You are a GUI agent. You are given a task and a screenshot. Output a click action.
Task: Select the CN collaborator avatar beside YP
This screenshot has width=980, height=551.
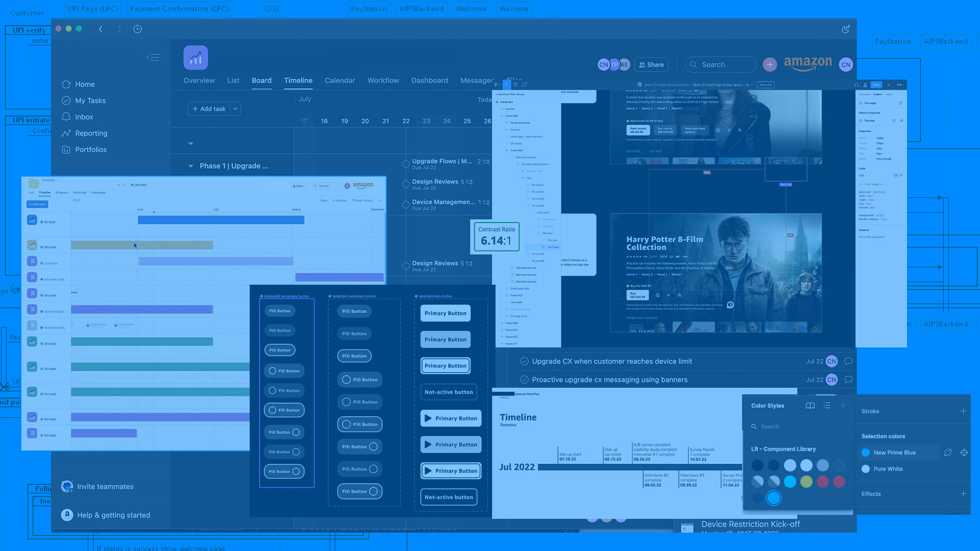click(604, 65)
